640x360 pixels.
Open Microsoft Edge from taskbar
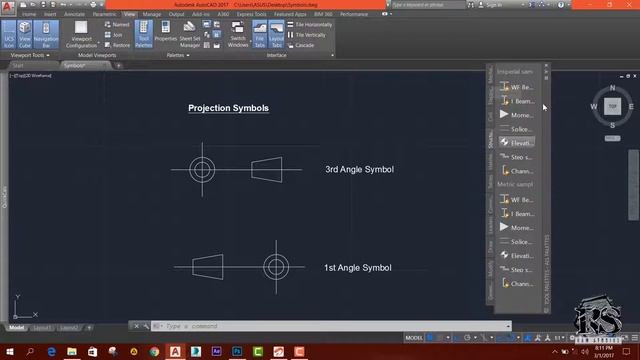click(x=51, y=351)
